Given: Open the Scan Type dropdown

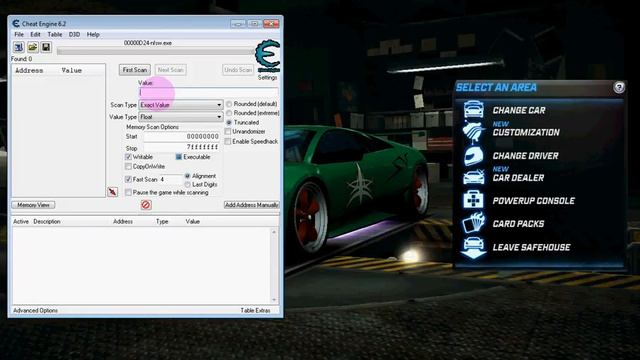Looking at the screenshot, I should 181,105.
